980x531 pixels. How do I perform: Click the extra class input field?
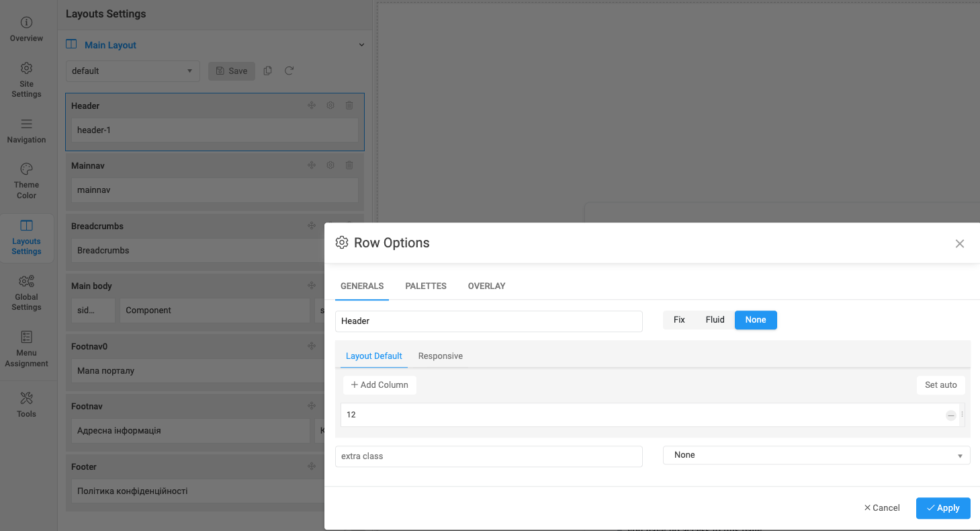point(488,456)
